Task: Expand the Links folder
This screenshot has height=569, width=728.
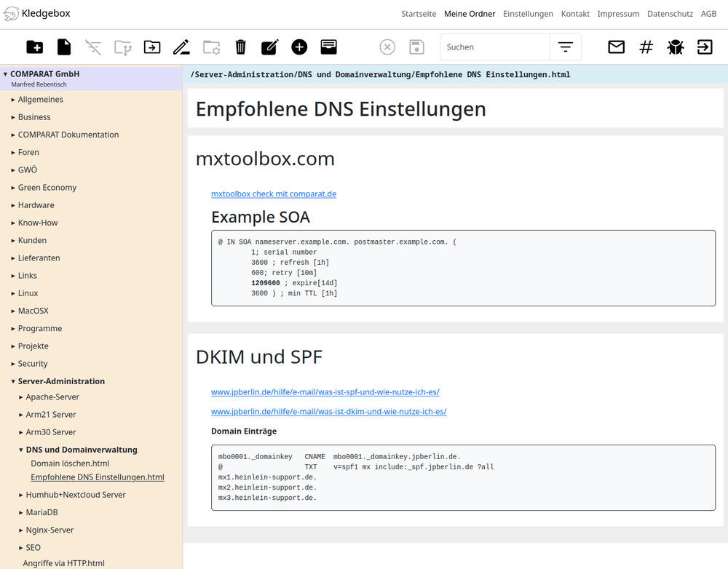Action: click(x=13, y=276)
